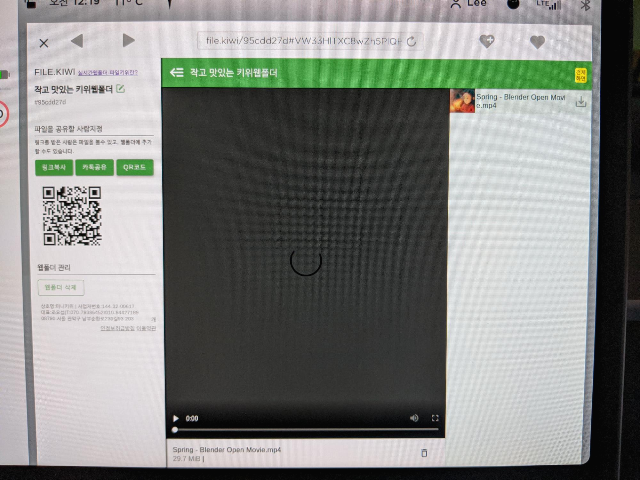Mute the video with speaker icon
The height and width of the screenshot is (480, 640).
(x=414, y=418)
